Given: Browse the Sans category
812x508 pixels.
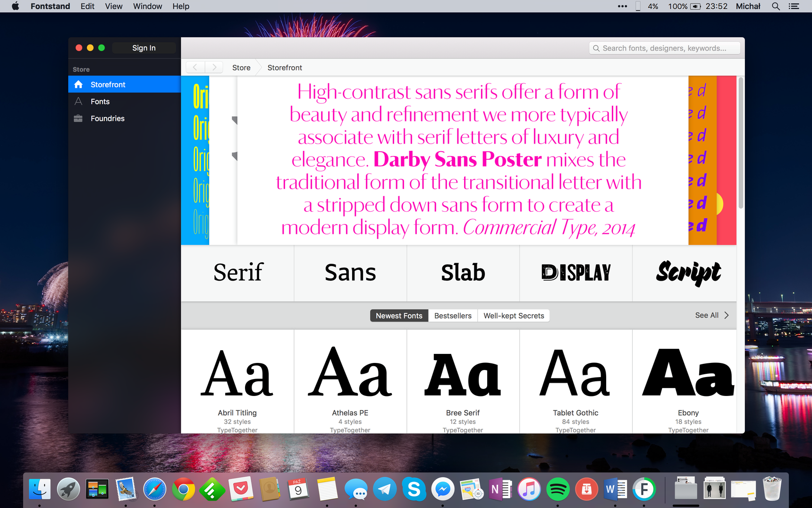Looking at the screenshot, I should [350, 273].
